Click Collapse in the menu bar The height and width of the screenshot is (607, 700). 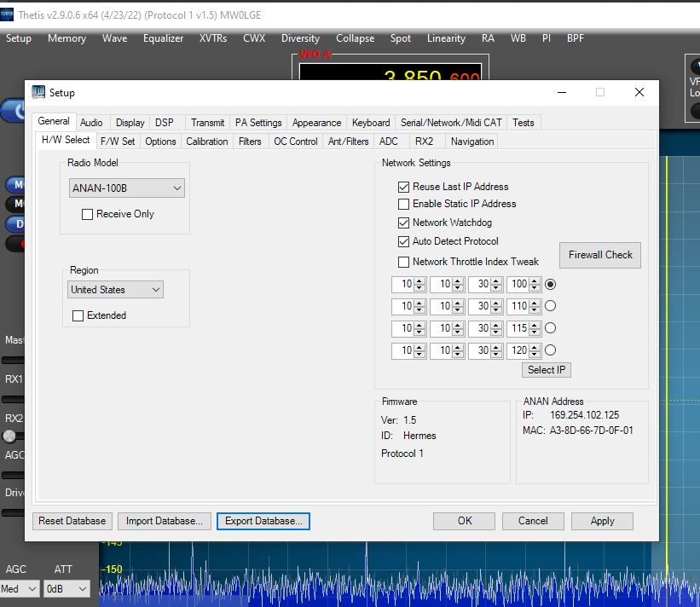click(x=356, y=38)
